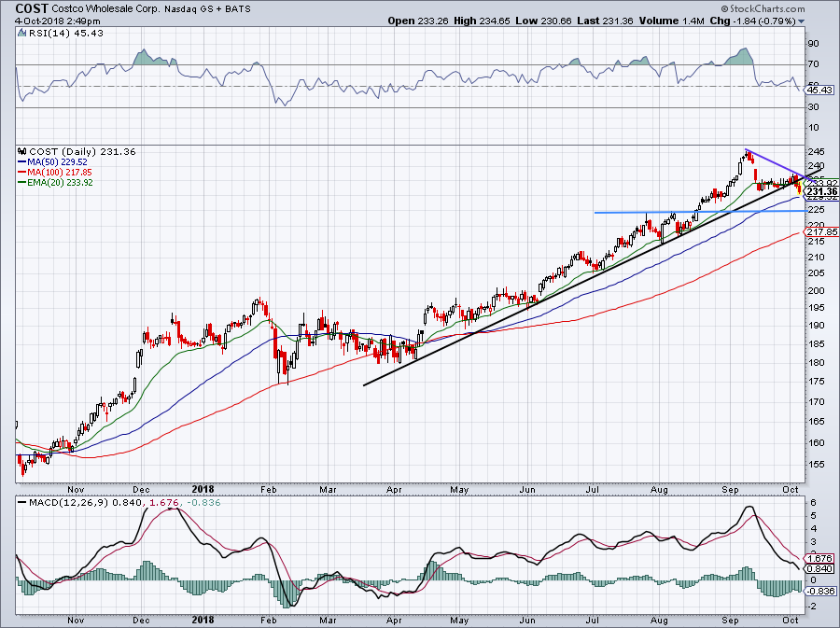The image size is (840, 628).
Task: Select the Costco Wholesale Corp. company name
Action: pyautogui.click(x=105, y=8)
